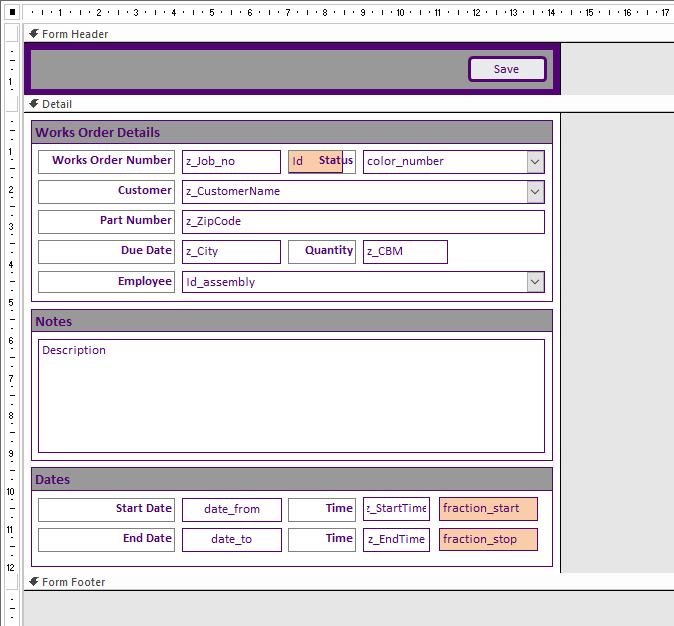Select the Due Date label
The width and height of the screenshot is (674, 626).
pos(107,252)
